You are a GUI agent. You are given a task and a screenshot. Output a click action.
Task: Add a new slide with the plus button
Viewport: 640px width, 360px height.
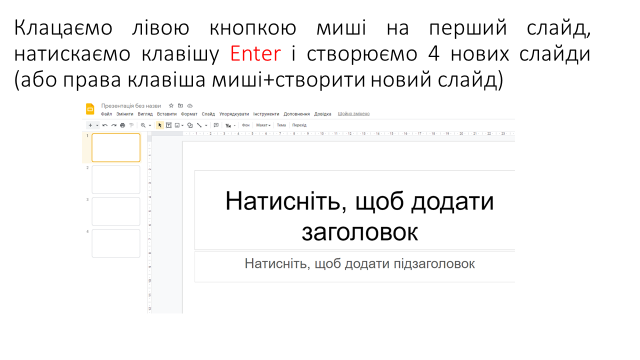pos(91,125)
